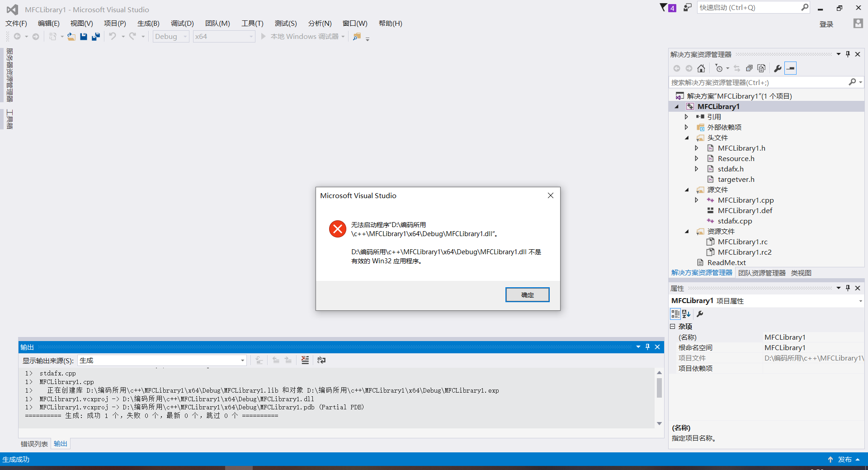
Task: Switch to 类视图 tab
Action: coord(801,273)
